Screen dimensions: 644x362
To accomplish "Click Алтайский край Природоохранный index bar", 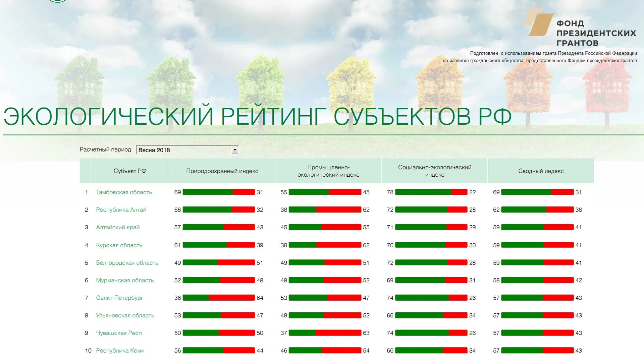I will 219,227.
